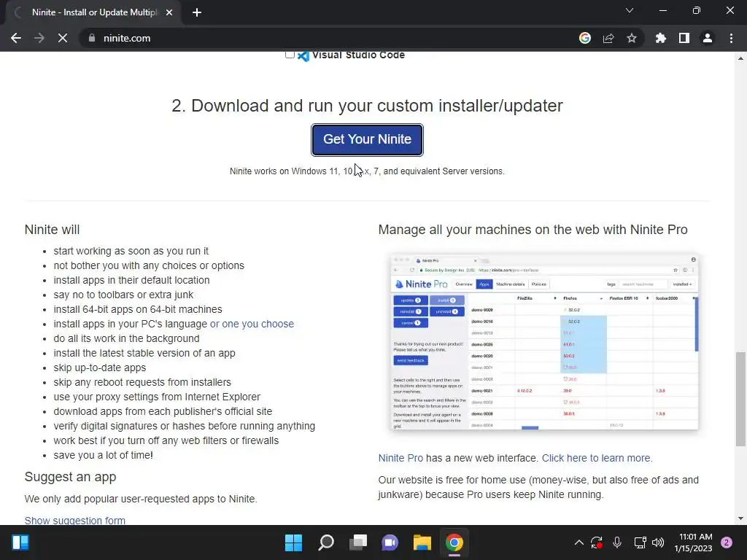
Task: Click the microphone tray icon
Action: pos(617,542)
